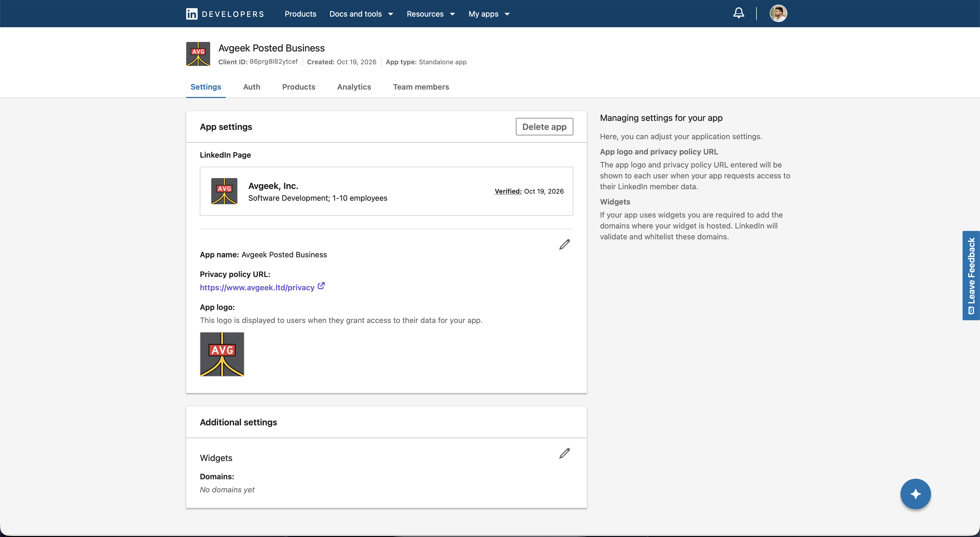Edit the Widgets domains
This screenshot has height=537, width=980.
(x=565, y=453)
